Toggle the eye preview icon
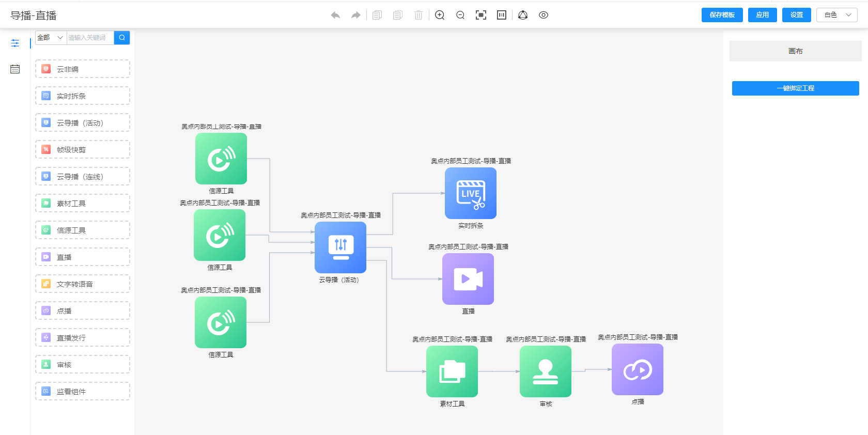The height and width of the screenshot is (435, 868). [544, 15]
